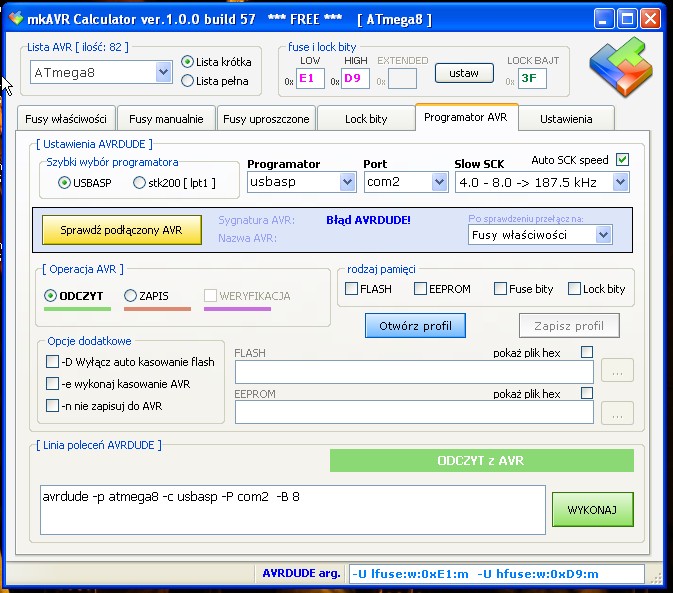Screen dimensions: 673x593
Task: Click the Błąd AVRDUDE! status text
Action: point(368,220)
